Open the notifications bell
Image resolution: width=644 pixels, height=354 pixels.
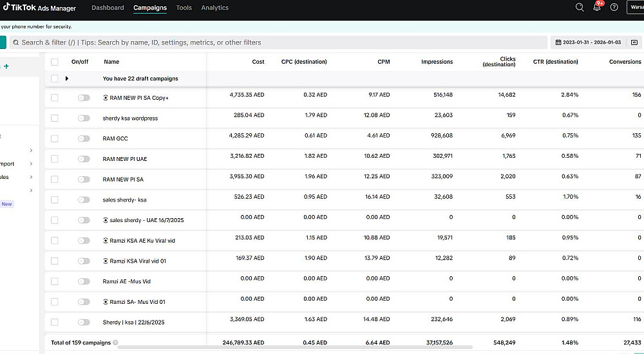(x=597, y=8)
